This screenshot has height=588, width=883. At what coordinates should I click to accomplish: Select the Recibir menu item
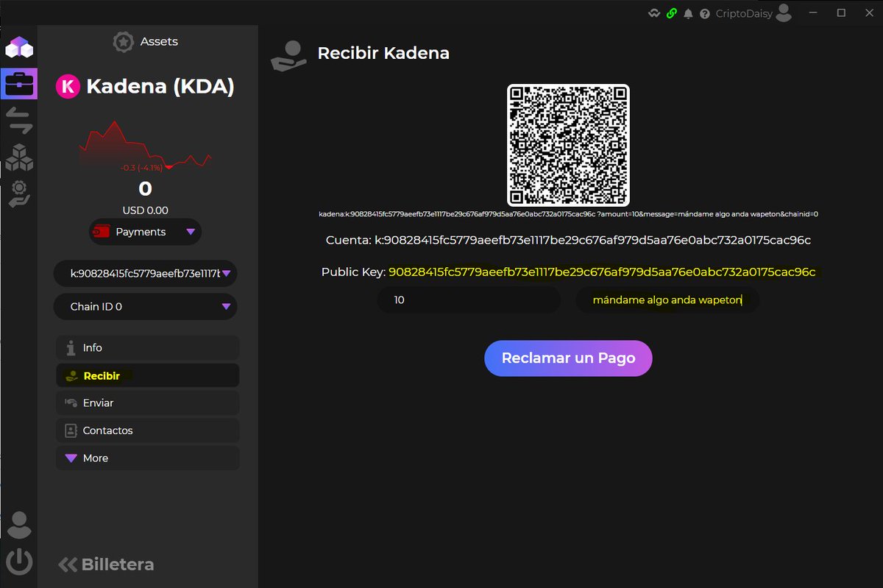(x=147, y=375)
